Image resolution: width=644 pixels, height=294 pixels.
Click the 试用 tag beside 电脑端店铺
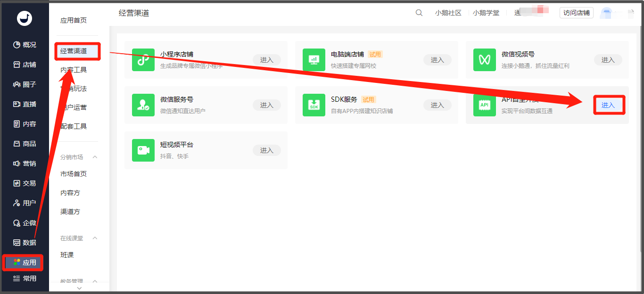point(375,54)
